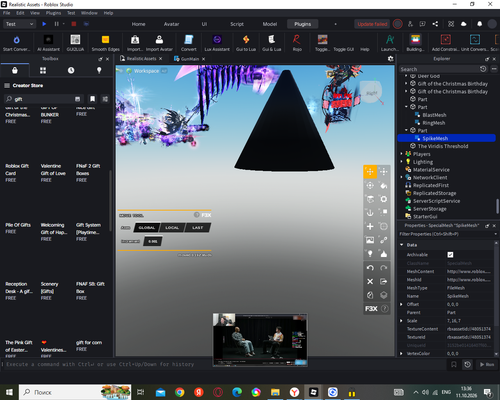Viewport: 500px width, 400px height.
Task: Open the Home ribbon tab
Action: (x=138, y=24)
